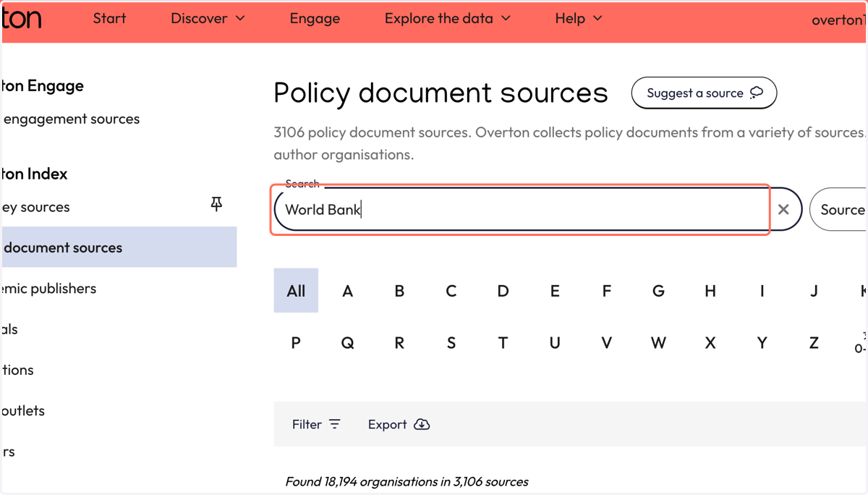Filter sources by letter U
The height and width of the screenshot is (495, 868).
click(555, 343)
